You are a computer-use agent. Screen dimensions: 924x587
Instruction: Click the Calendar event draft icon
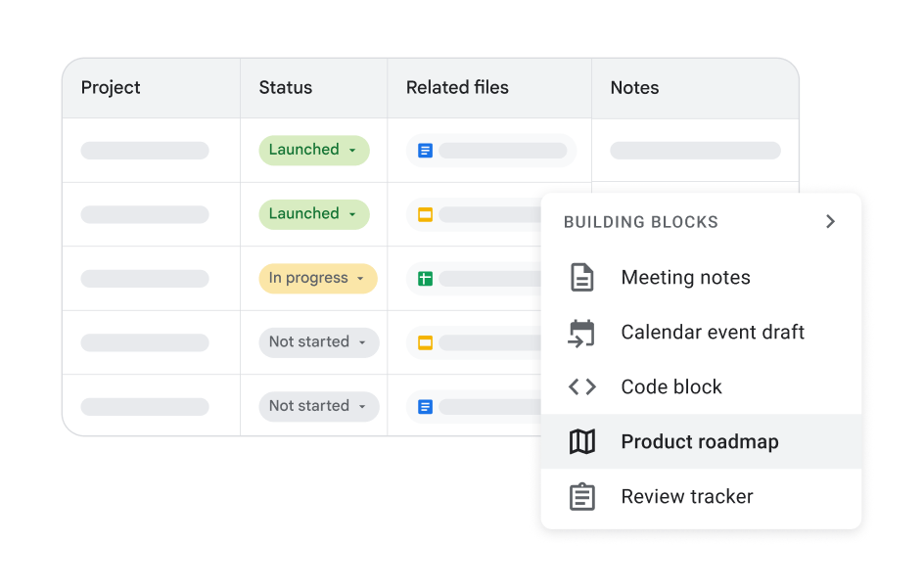(x=582, y=333)
